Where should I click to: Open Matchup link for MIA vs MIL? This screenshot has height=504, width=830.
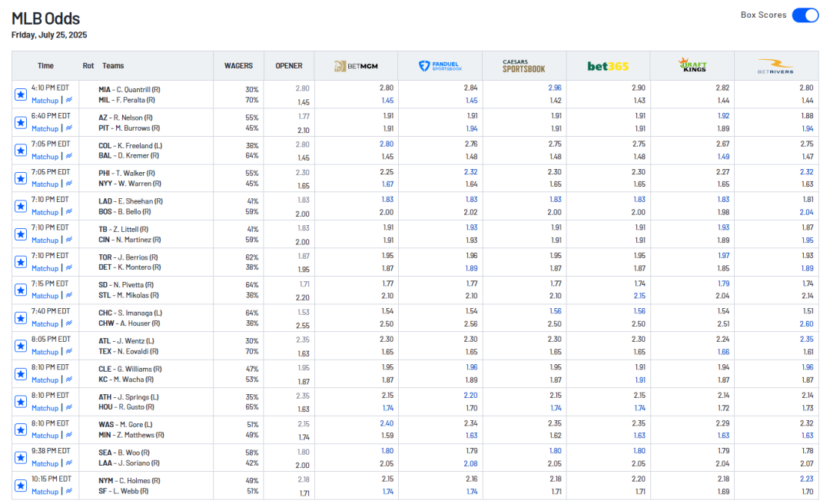coord(45,101)
